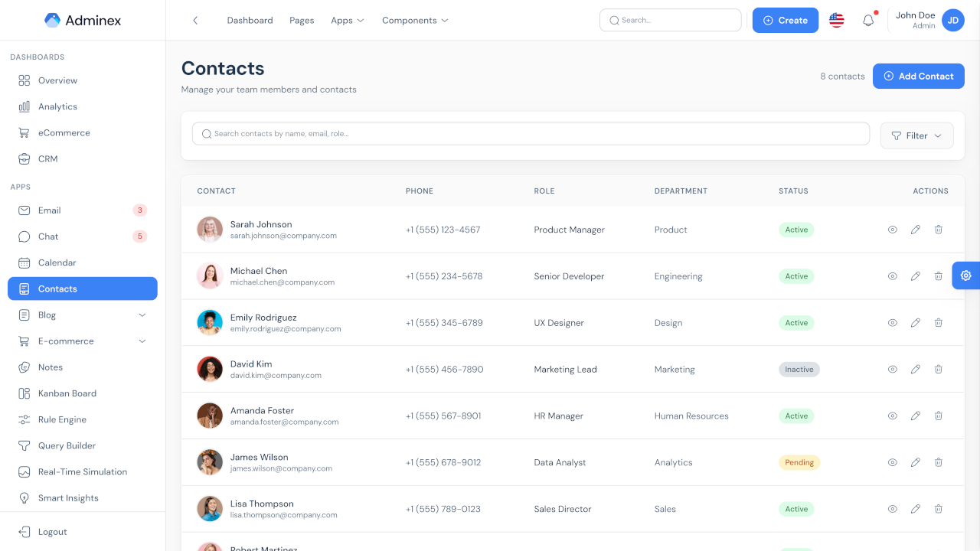The height and width of the screenshot is (551, 980).
Task: Edit Lisa Thompson's contact
Action: tap(916, 509)
